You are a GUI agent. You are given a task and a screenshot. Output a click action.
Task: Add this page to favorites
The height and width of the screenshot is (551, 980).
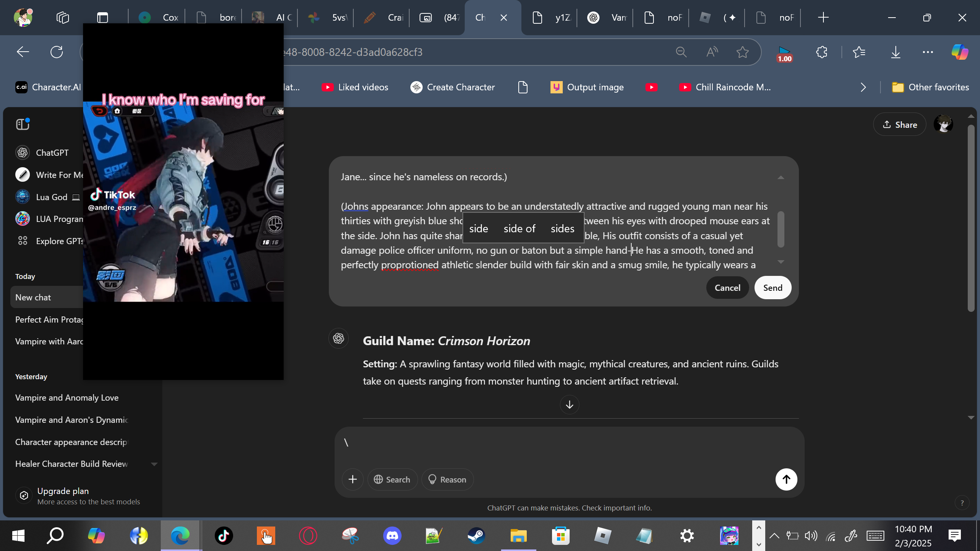click(743, 52)
